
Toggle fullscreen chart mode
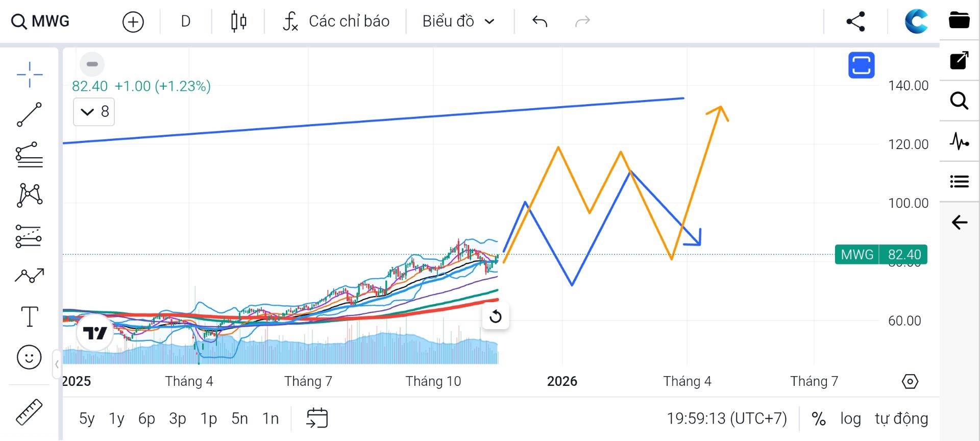(x=861, y=65)
